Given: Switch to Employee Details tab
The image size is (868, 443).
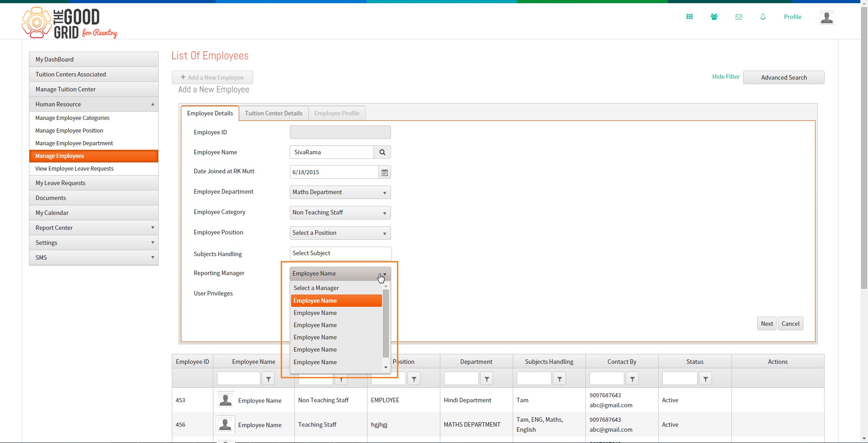Looking at the screenshot, I should pos(210,113).
